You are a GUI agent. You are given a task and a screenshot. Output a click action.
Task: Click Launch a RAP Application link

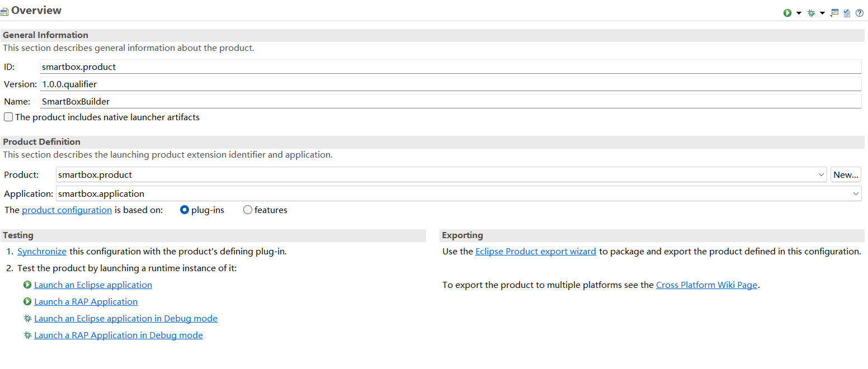(x=86, y=302)
